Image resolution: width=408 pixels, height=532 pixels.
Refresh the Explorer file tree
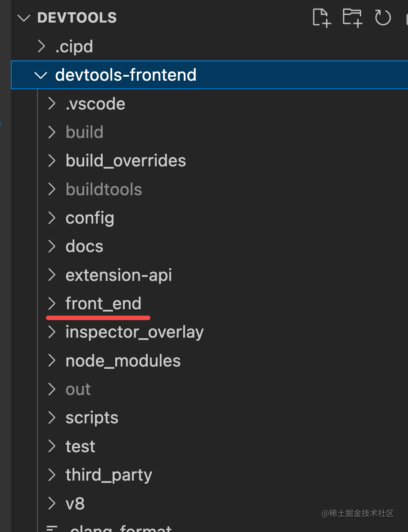382,18
